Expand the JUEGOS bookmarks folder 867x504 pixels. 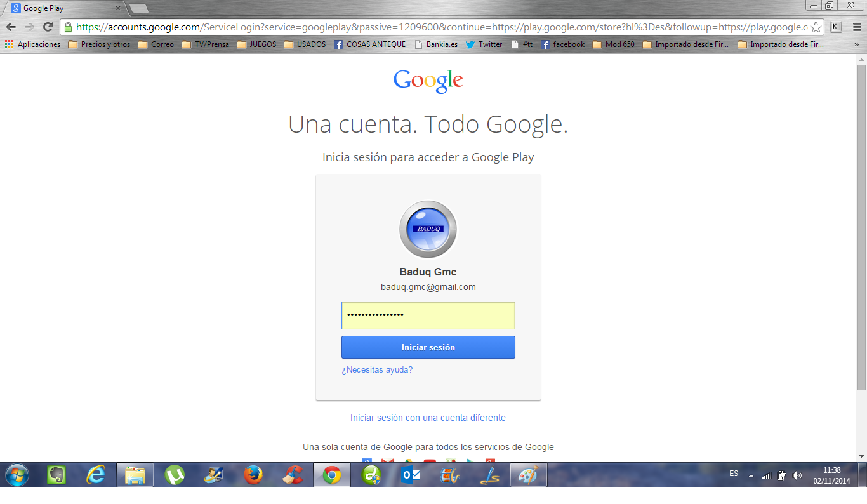click(257, 44)
